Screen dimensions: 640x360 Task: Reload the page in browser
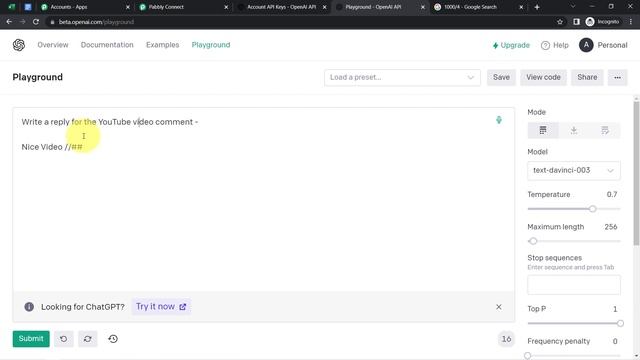tap(36, 22)
